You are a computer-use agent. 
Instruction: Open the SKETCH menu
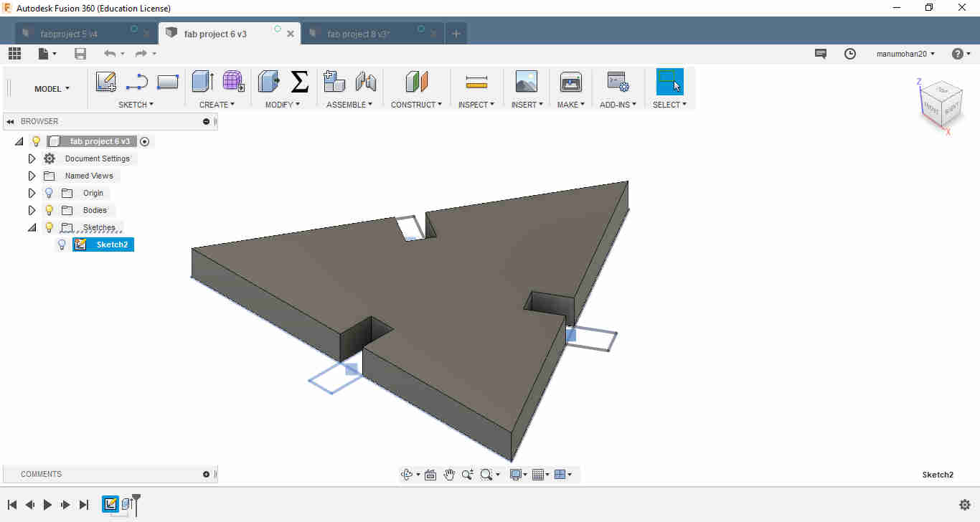[136, 105]
